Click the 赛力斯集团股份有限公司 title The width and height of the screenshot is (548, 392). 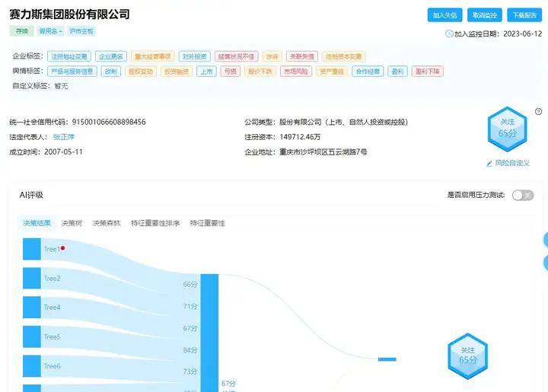[x=69, y=14]
